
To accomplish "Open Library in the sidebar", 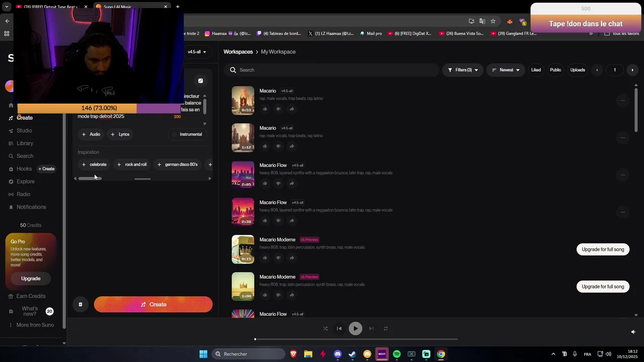I will pyautogui.click(x=24, y=143).
